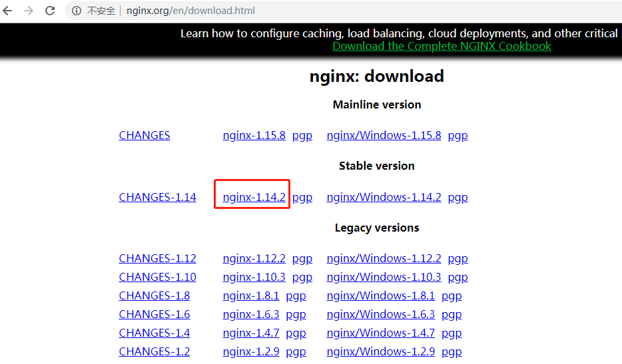Image resolution: width=622 pixels, height=364 pixels.
Task: Download legacy nginx-1.12.2
Action: click(254, 259)
